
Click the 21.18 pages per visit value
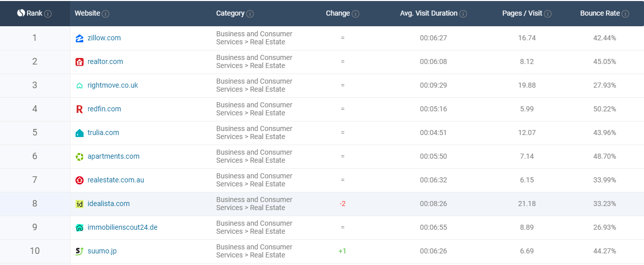(x=527, y=204)
